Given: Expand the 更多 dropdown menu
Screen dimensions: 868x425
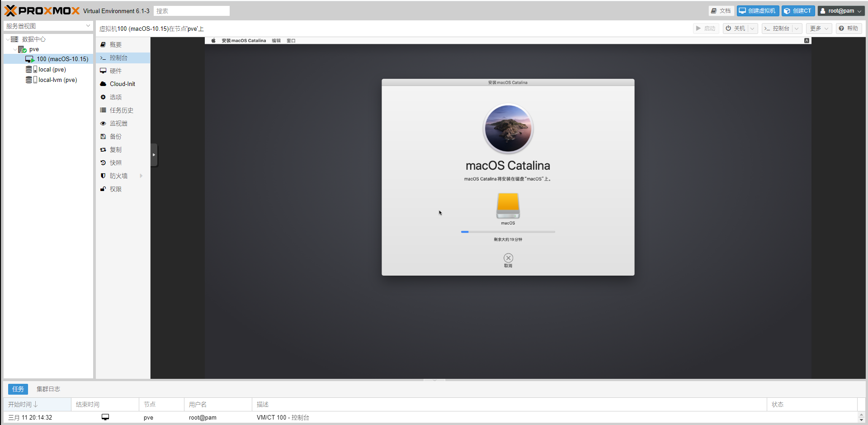Looking at the screenshot, I should coord(819,29).
